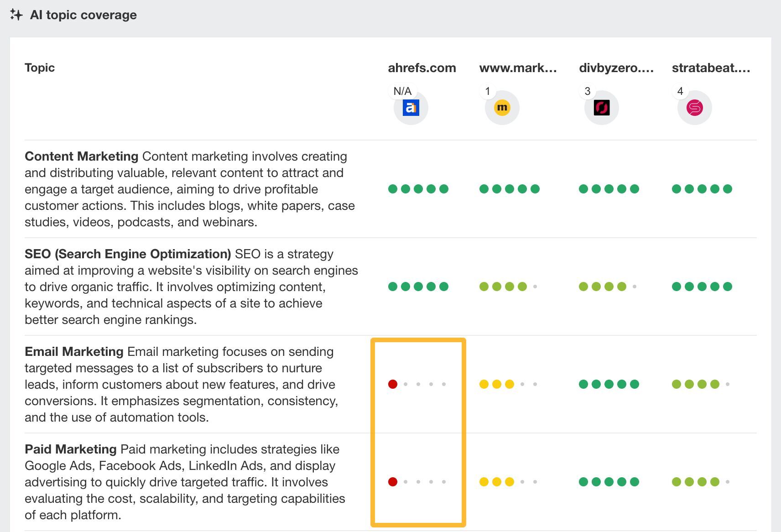Select the red dot rating for Email Marketing
The width and height of the screenshot is (781, 532).
coord(392,384)
